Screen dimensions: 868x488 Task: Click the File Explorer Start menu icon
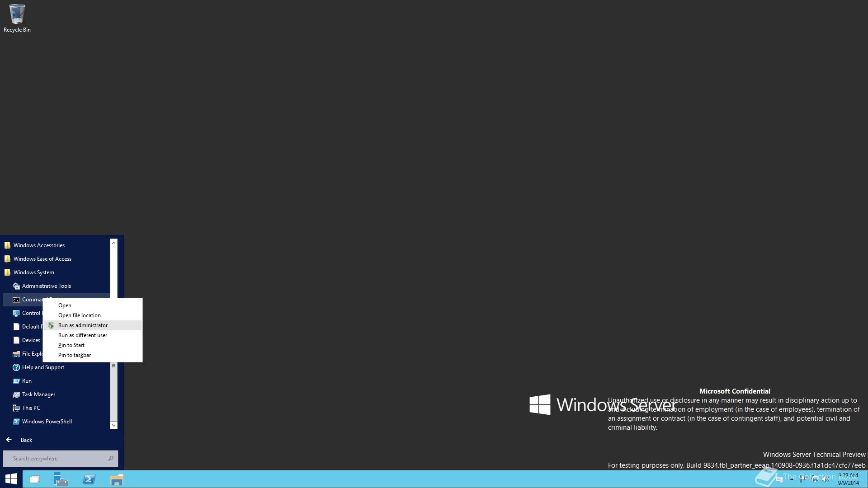point(16,354)
